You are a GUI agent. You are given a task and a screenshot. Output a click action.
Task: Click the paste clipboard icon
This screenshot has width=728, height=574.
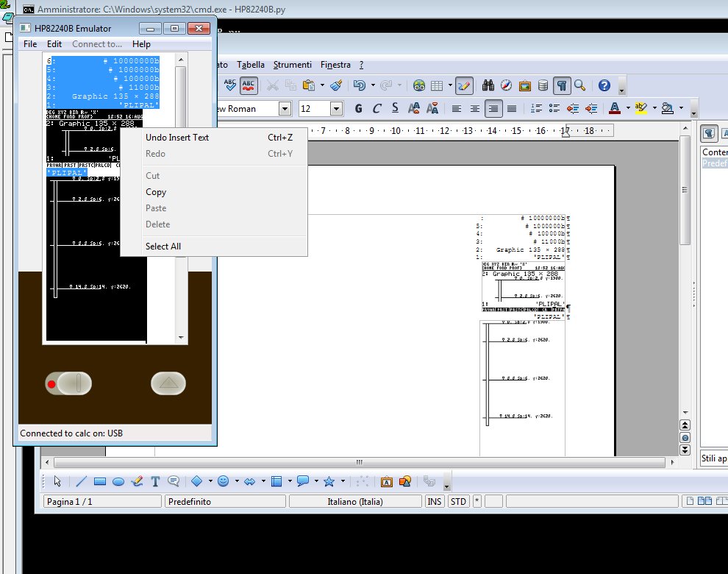(308, 85)
